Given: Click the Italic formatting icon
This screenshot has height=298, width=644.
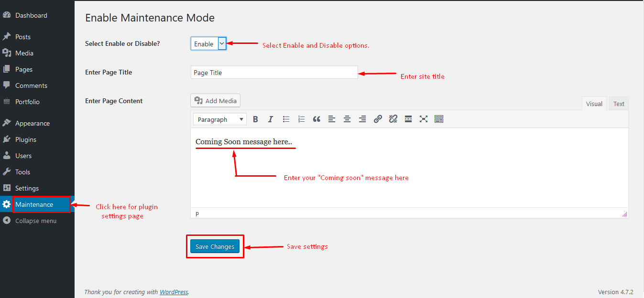Looking at the screenshot, I should [271, 119].
